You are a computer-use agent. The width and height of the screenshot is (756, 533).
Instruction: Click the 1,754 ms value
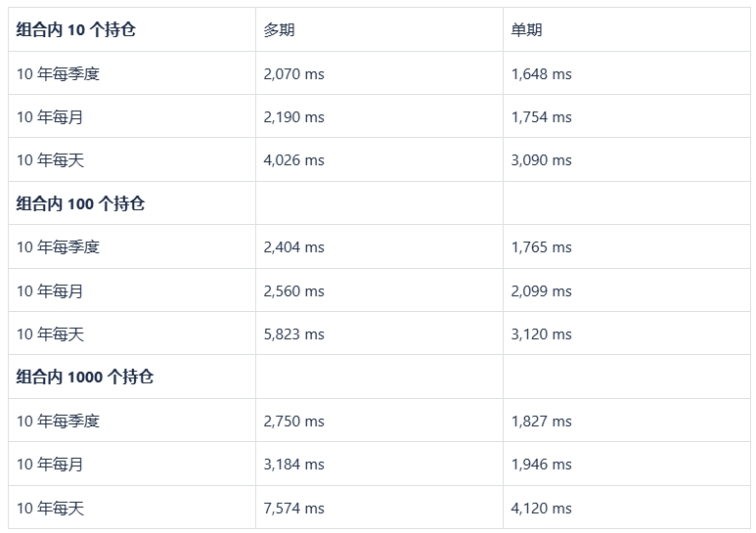click(541, 116)
